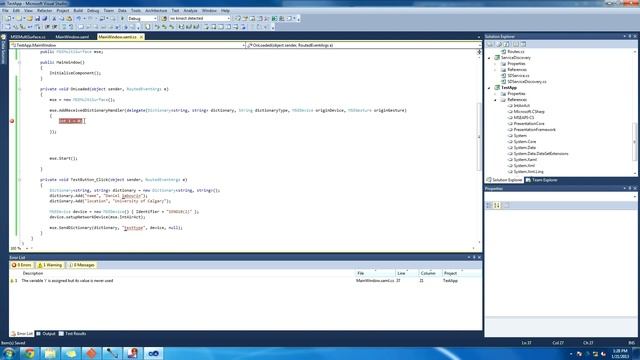The height and width of the screenshot is (360, 640).
Task: Click the Paste clipboard toolbar icon
Action: 69,18
